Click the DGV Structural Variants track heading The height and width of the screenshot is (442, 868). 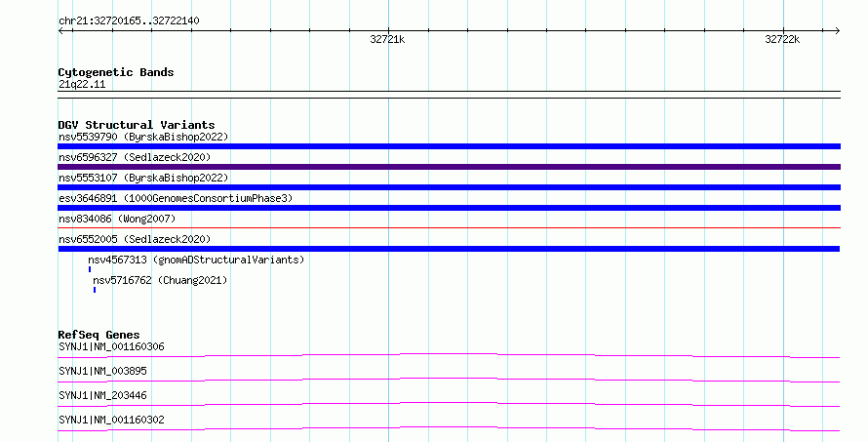coord(137,125)
